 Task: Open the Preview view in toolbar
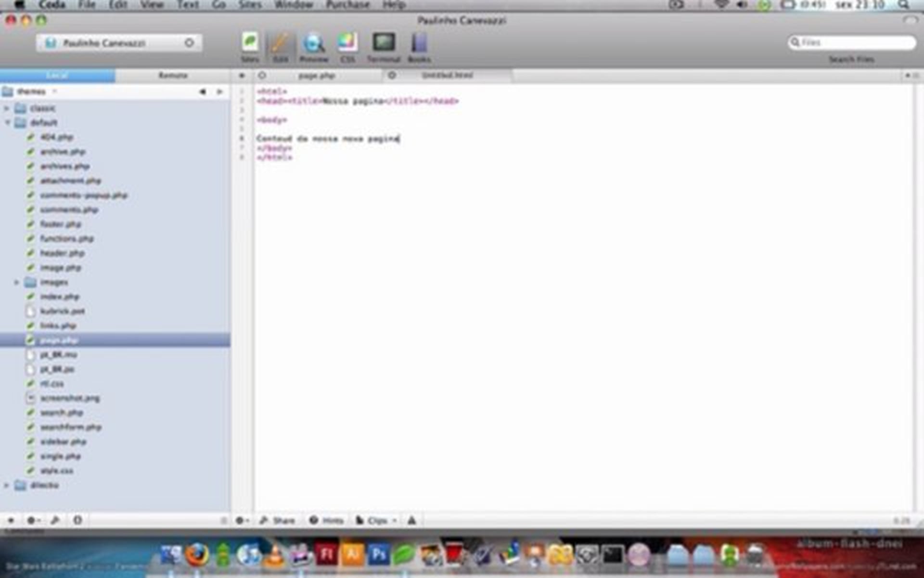click(313, 48)
